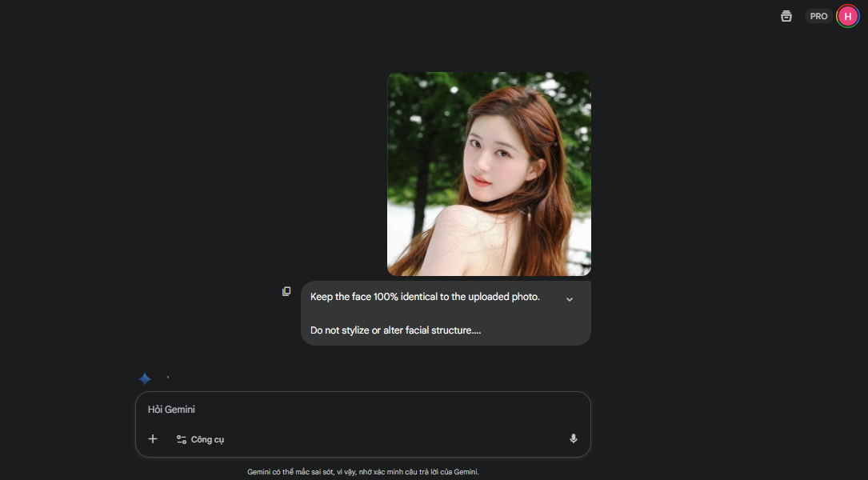The image size is (868, 480).
Task: Click the plus icon to add attachments
Action: click(153, 438)
